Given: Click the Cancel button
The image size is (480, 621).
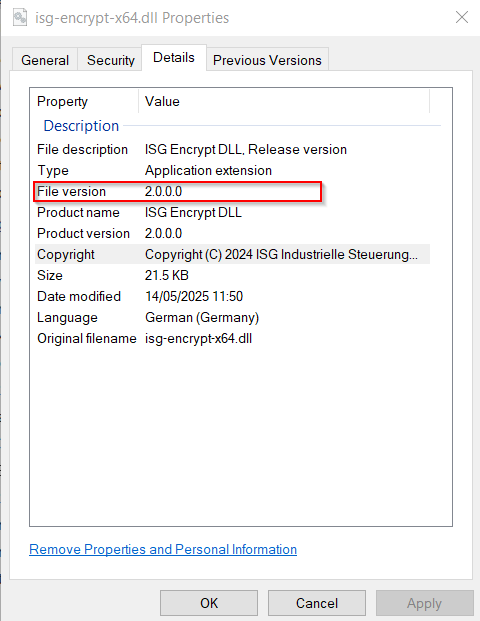Looking at the screenshot, I should click(317, 603).
